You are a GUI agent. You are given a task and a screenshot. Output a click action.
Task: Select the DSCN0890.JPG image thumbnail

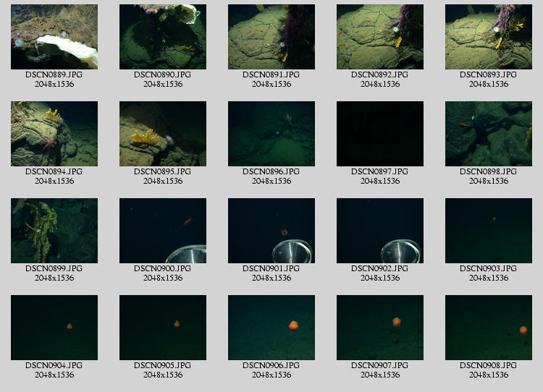[x=163, y=37]
